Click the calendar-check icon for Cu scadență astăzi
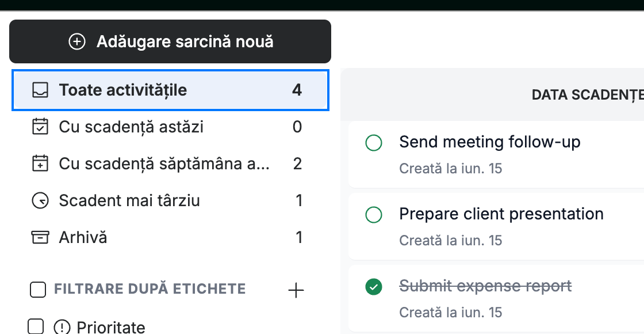Viewport: 644px width, 334px height. click(40, 127)
